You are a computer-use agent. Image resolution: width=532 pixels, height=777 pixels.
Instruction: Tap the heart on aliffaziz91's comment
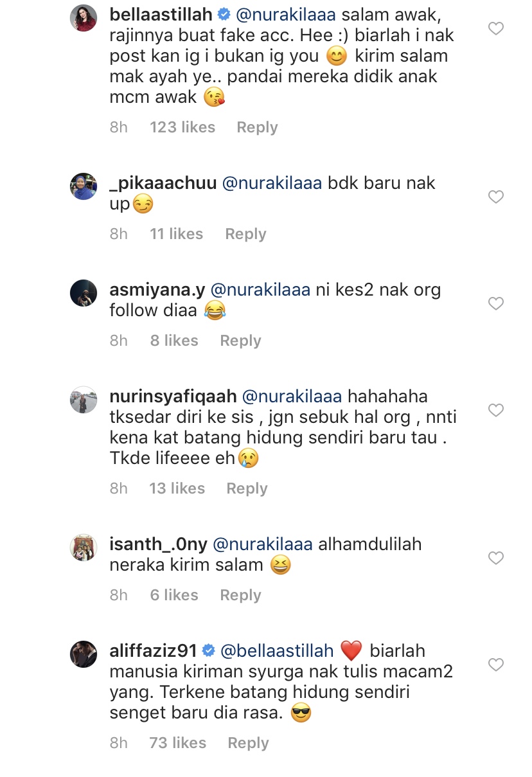pos(496,665)
